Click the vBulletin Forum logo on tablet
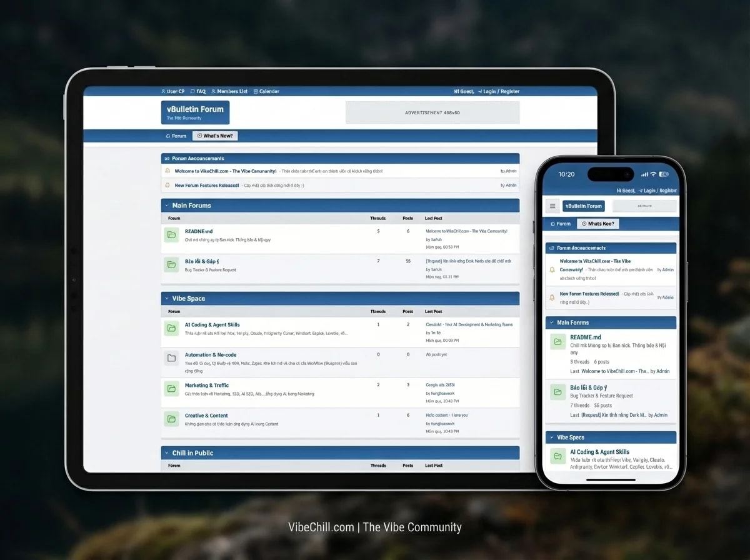 coord(195,112)
